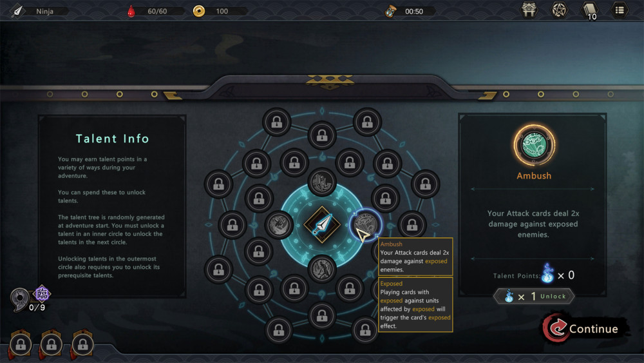
Task: Click the kunai emblem at talent tree center
Action: tap(322, 224)
